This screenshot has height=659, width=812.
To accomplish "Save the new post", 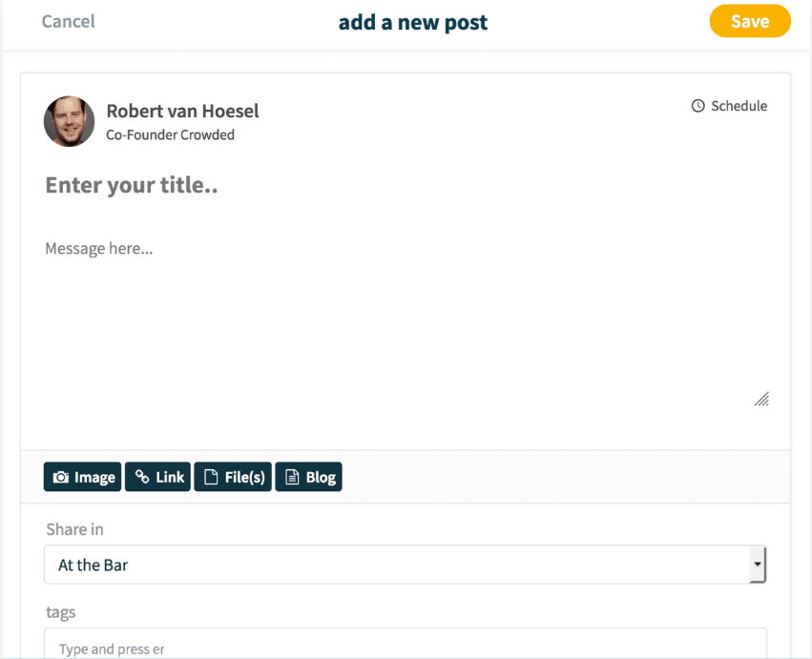I will click(749, 21).
